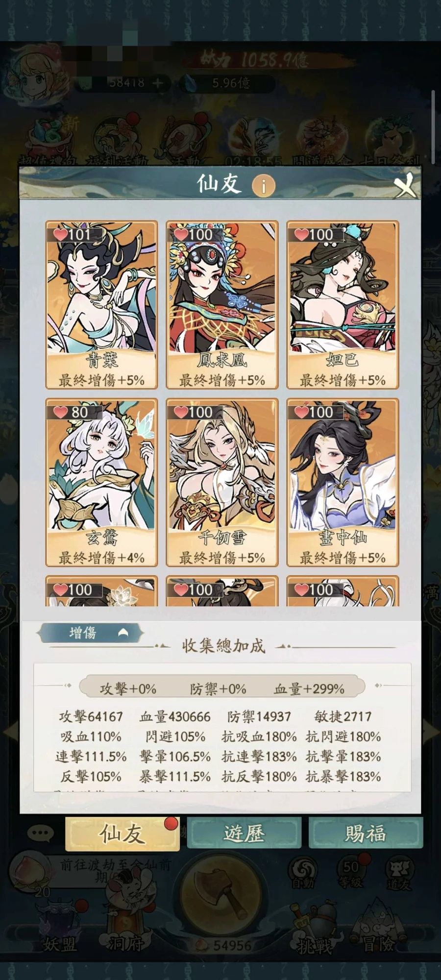
Task: Select the 青葉 companion card
Action: pyautogui.click(x=101, y=305)
